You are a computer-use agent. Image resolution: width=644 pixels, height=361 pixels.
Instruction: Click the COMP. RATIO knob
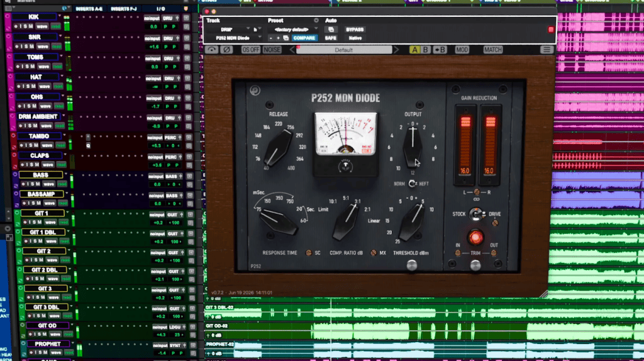click(346, 222)
